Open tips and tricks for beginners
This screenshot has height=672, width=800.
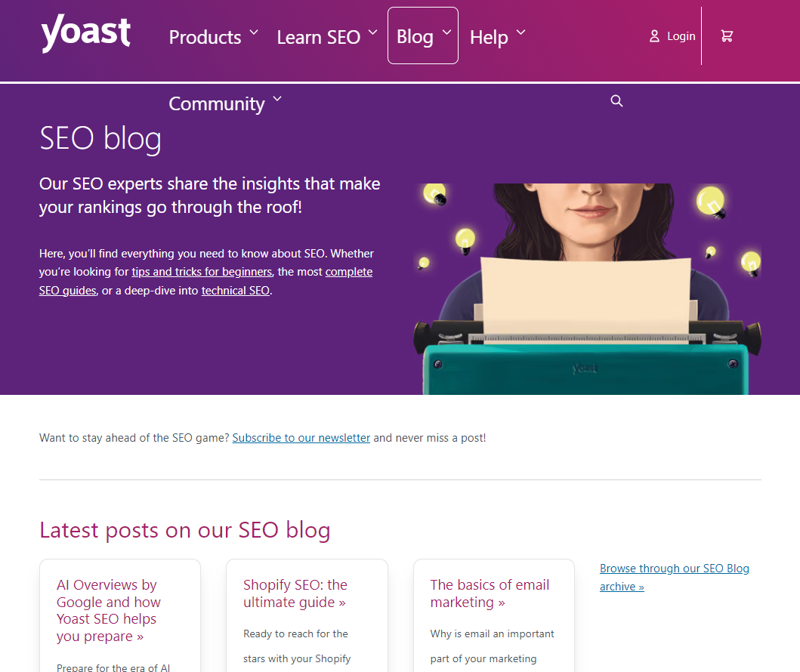tap(202, 271)
